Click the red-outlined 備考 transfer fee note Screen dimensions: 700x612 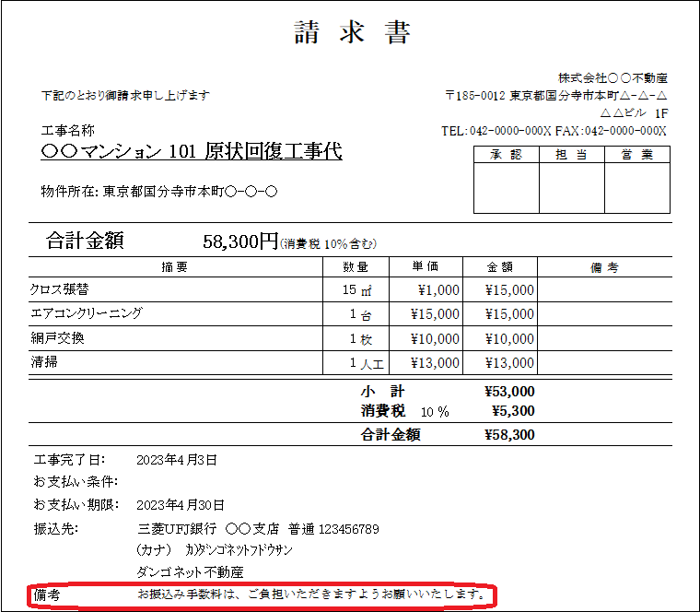tap(311, 594)
